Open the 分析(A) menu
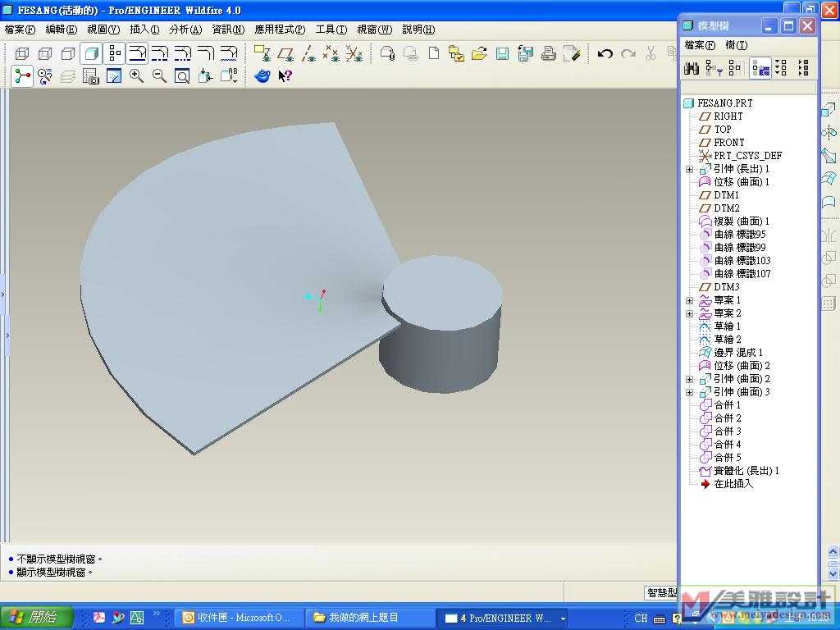840x630 pixels. [x=185, y=30]
